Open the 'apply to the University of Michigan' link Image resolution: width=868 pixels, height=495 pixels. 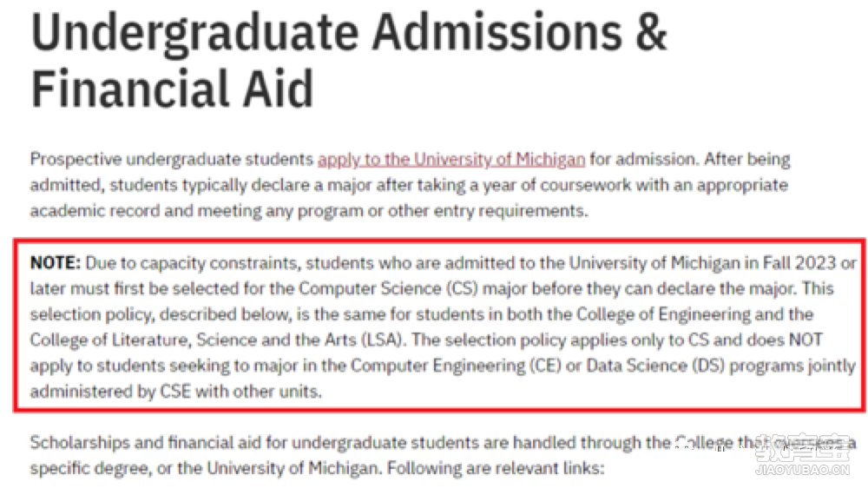pos(451,160)
